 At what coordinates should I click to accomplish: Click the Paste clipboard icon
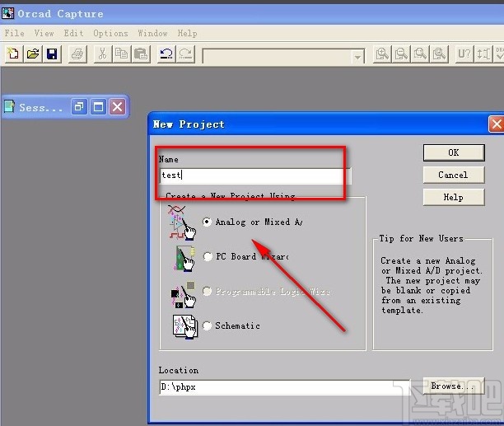click(x=141, y=54)
